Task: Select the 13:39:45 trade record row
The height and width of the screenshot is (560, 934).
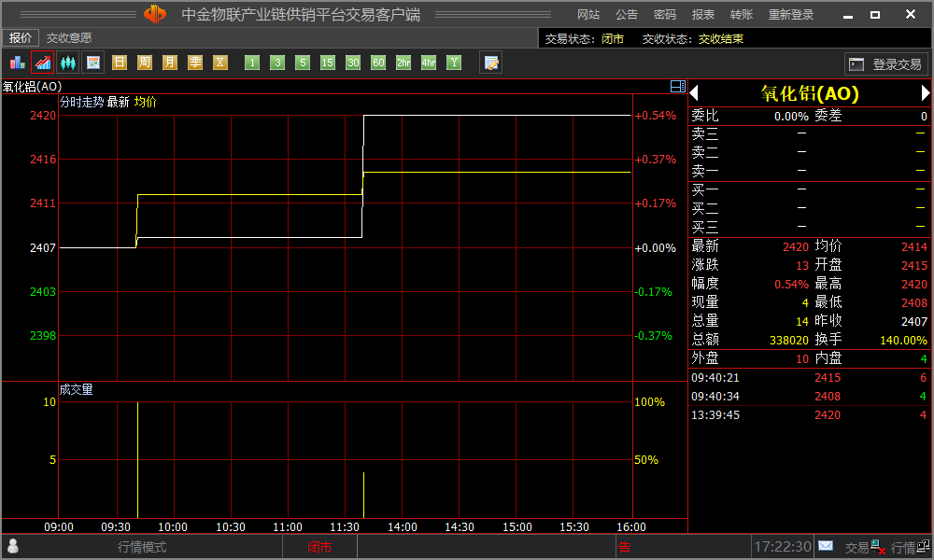Action: (x=809, y=414)
